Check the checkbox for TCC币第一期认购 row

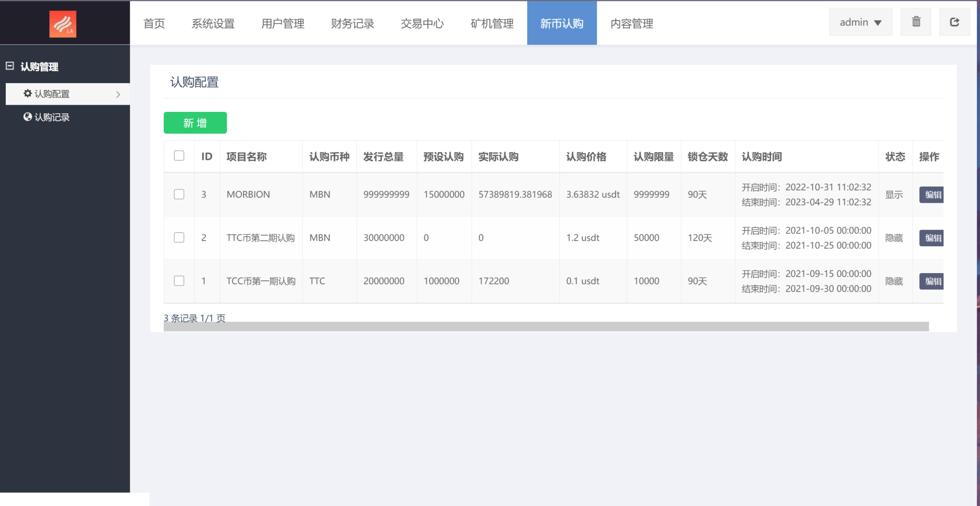[x=179, y=281]
